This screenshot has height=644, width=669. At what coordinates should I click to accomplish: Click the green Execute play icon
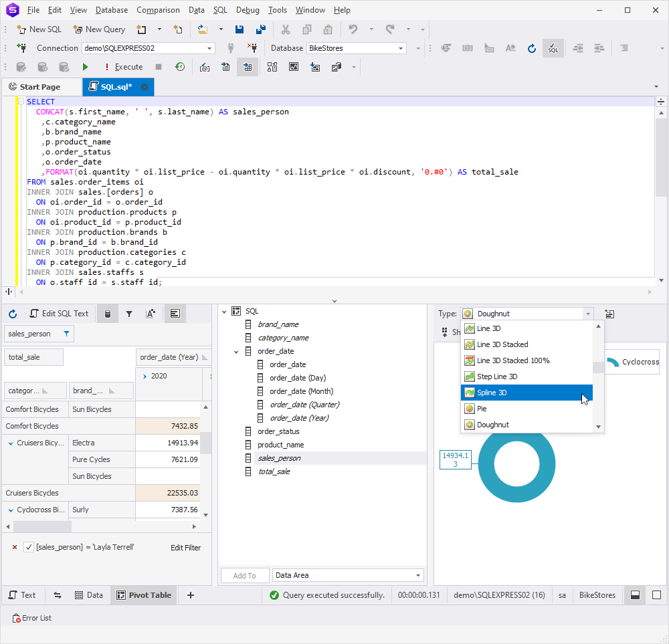(86, 67)
